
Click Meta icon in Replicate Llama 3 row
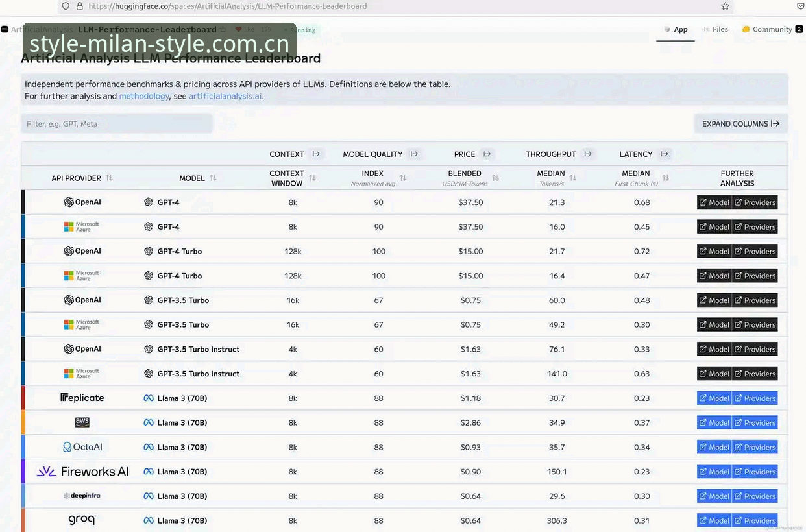[149, 398]
